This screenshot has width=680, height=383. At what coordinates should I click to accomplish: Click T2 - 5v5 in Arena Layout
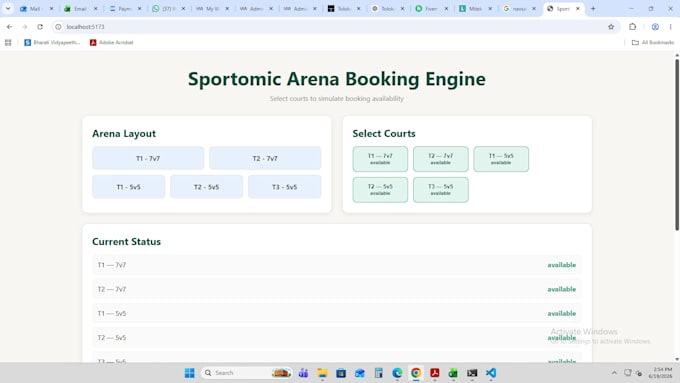point(206,187)
